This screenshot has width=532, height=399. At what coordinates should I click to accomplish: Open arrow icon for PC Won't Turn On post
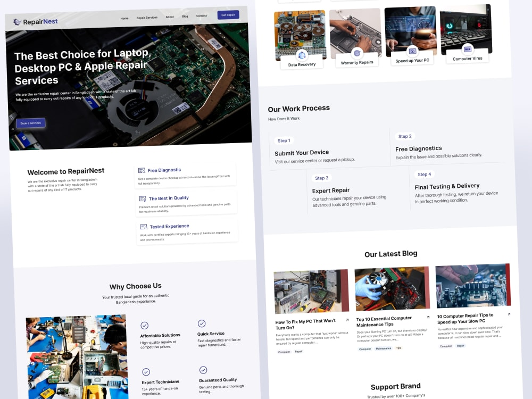(x=347, y=320)
